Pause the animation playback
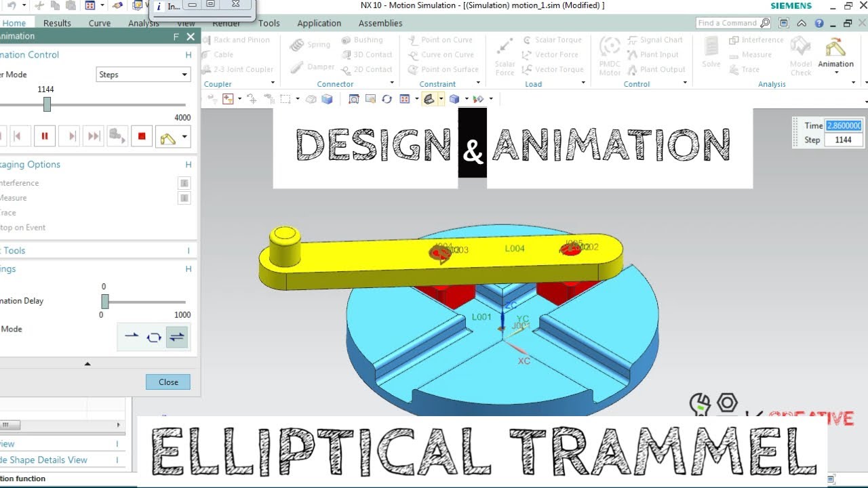Image resolution: width=868 pixels, height=488 pixels. coord(45,136)
